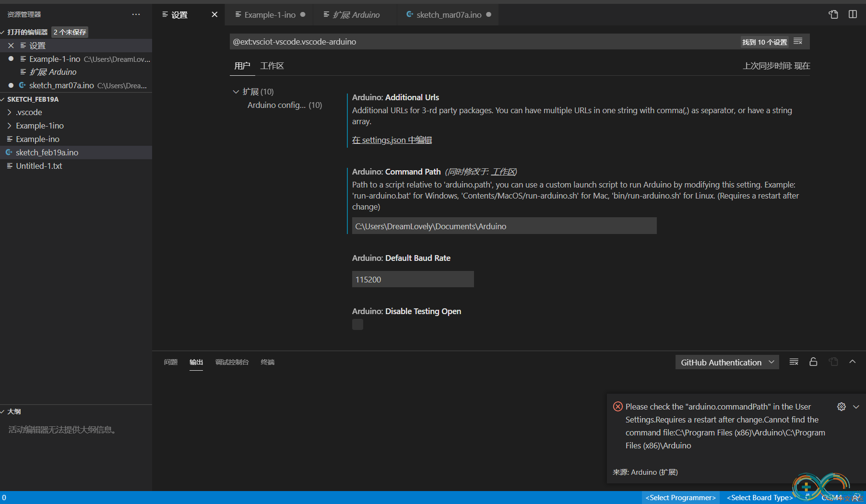
Task: Open the 问题 panel tab
Action: pyautogui.click(x=171, y=362)
